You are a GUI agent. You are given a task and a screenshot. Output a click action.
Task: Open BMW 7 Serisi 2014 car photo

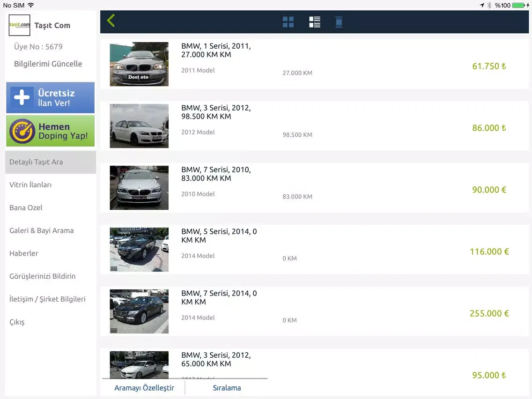click(139, 311)
